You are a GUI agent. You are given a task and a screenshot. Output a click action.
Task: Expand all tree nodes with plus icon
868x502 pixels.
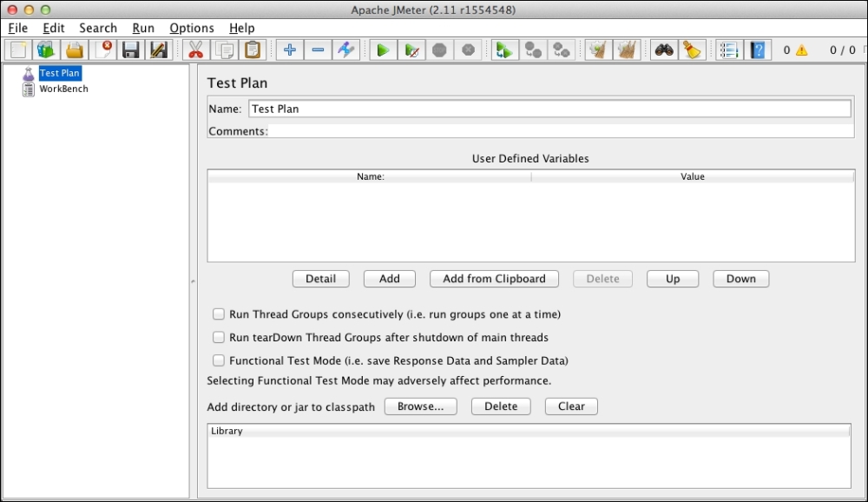[x=290, y=50]
